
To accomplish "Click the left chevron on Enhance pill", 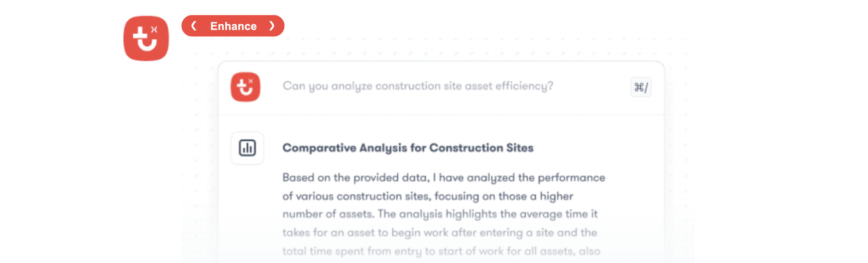I will tap(194, 26).
